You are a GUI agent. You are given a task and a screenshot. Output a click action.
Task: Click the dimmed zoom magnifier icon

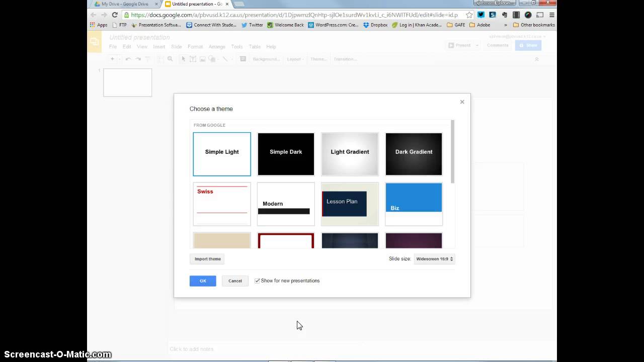pyautogui.click(x=170, y=59)
